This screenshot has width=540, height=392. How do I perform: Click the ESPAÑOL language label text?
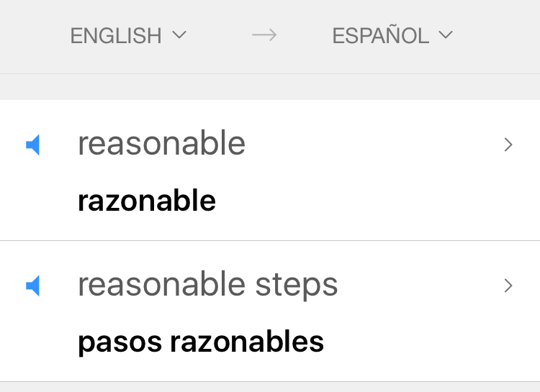(381, 35)
